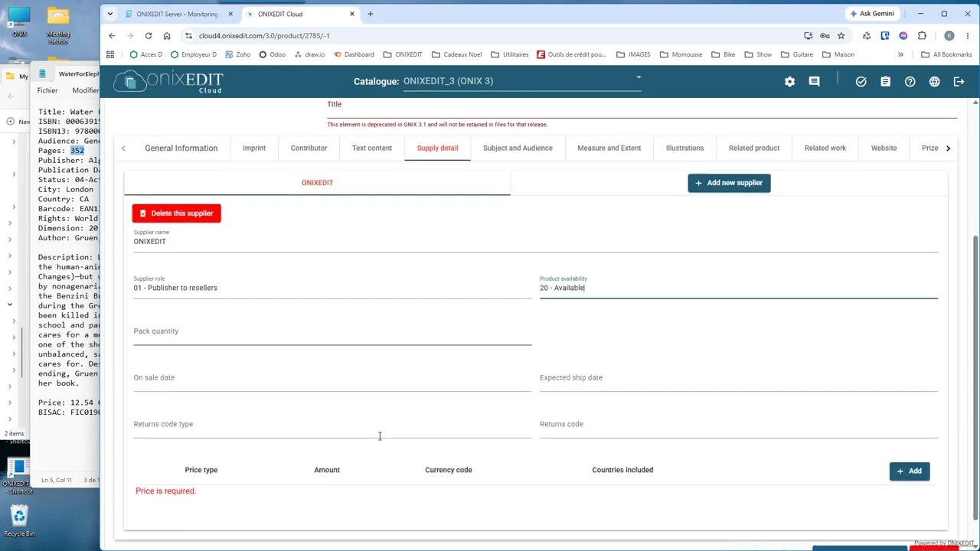The width and height of the screenshot is (980, 551).
Task: Click the browser address bar URL
Action: pyautogui.click(x=264, y=35)
